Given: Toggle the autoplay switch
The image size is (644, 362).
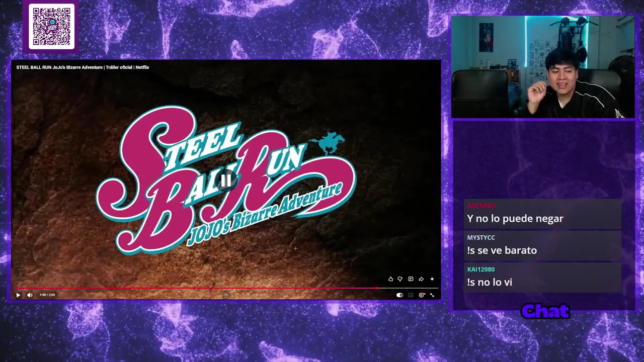Looking at the screenshot, I should coord(400,295).
